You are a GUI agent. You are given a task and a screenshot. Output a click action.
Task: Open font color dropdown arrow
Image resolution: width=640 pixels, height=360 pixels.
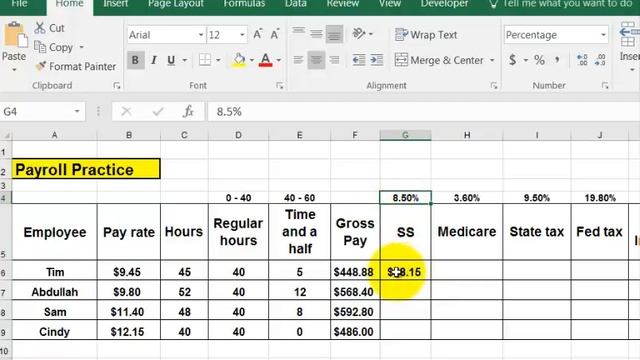pos(278,60)
